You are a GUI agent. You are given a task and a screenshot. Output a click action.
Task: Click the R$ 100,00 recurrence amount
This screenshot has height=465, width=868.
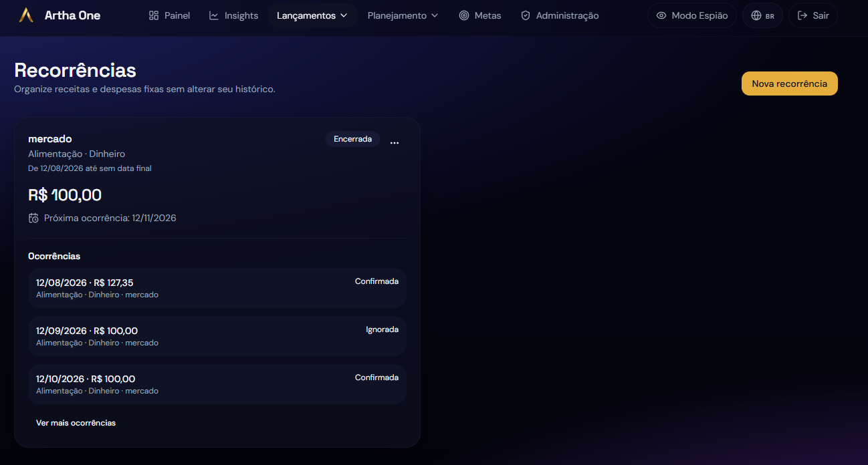tap(65, 195)
